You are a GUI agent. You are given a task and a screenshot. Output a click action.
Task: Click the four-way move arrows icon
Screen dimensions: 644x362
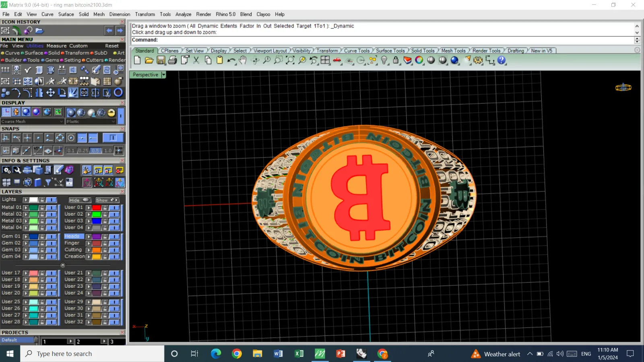pos(50,93)
